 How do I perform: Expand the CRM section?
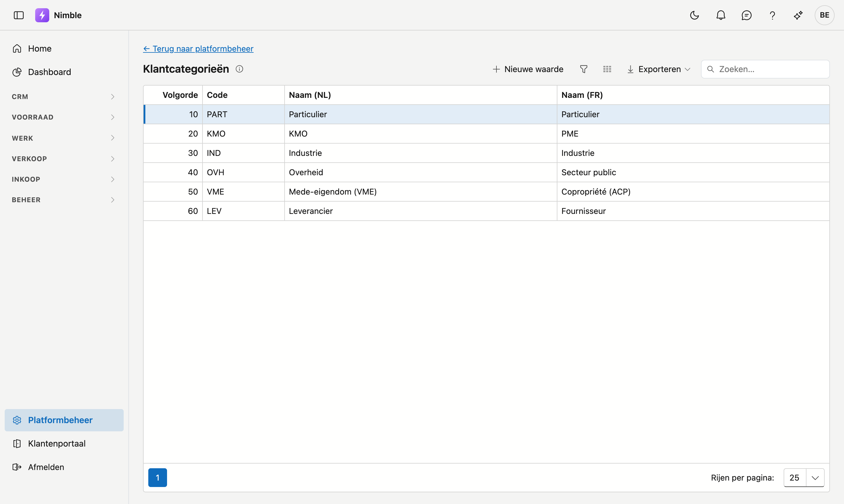point(64,97)
